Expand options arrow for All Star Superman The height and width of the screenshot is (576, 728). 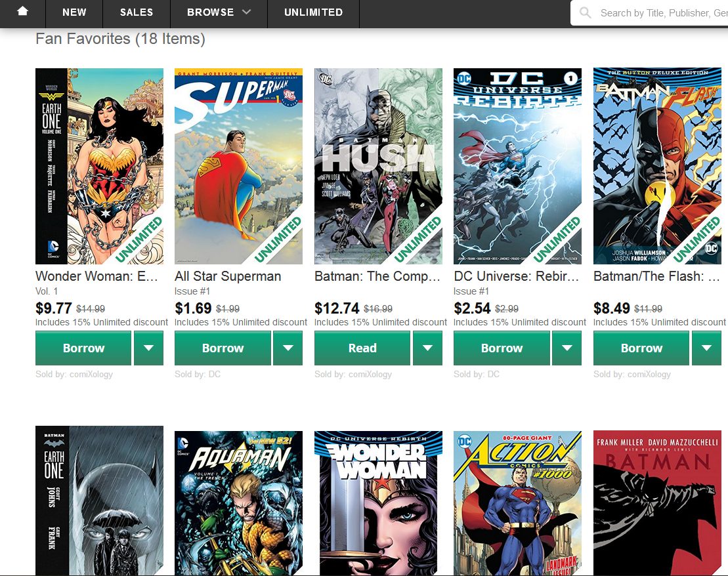(x=288, y=348)
